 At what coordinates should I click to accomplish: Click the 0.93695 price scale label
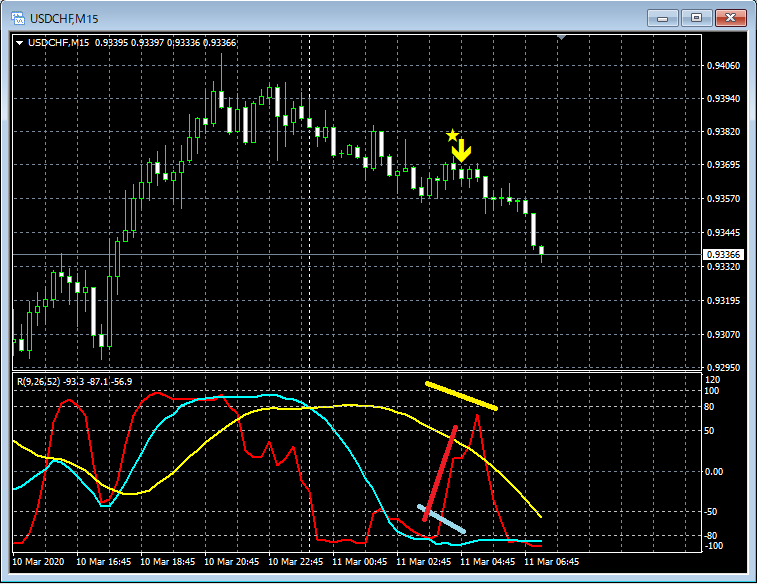pos(723,165)
